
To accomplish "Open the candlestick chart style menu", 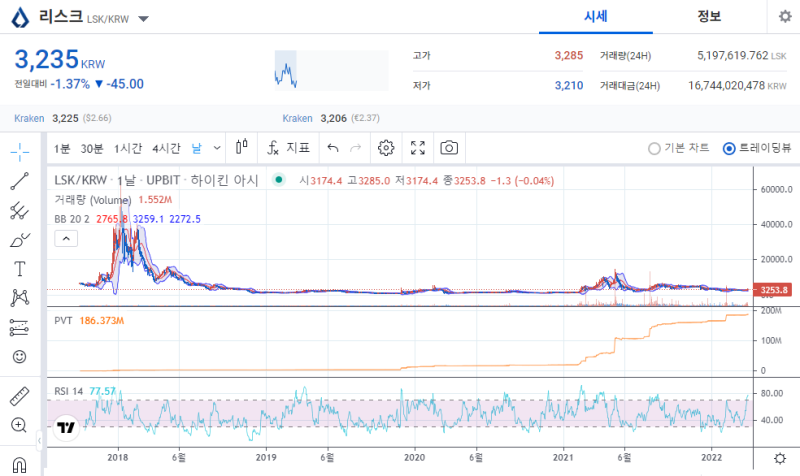I will (242, 147).
